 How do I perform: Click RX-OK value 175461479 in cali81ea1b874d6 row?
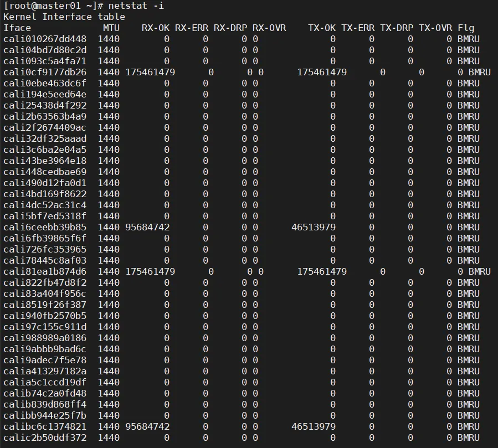pyautogui.click(x=150, y=272)
